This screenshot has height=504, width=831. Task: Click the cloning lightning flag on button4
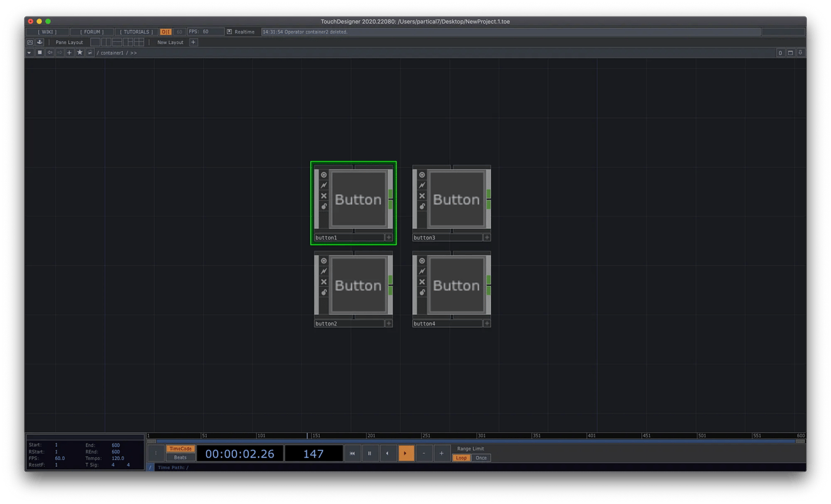422,271
